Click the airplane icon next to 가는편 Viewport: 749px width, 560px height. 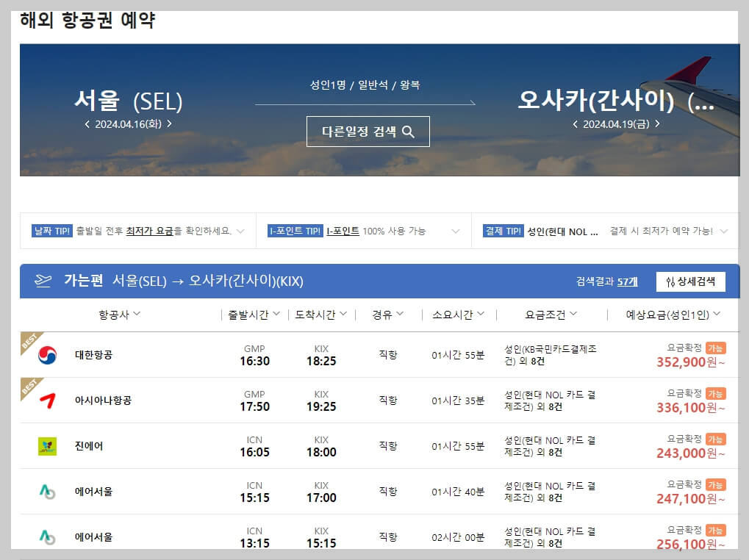44,281
